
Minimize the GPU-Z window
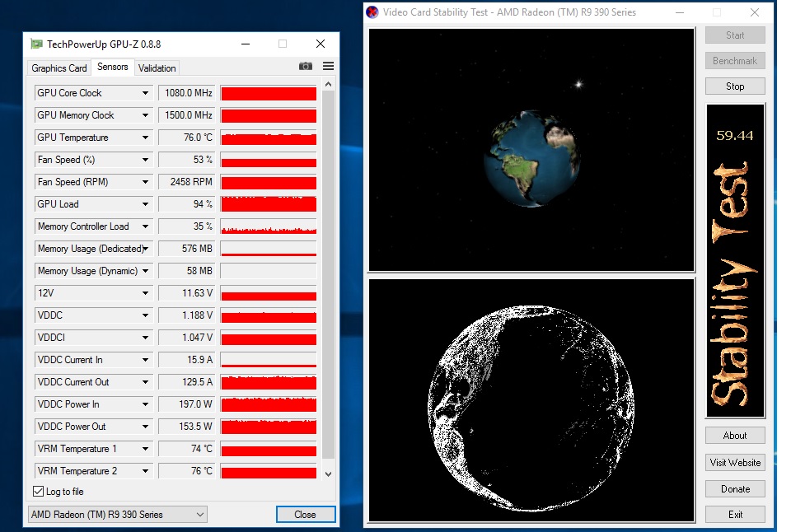coord(246,44)
